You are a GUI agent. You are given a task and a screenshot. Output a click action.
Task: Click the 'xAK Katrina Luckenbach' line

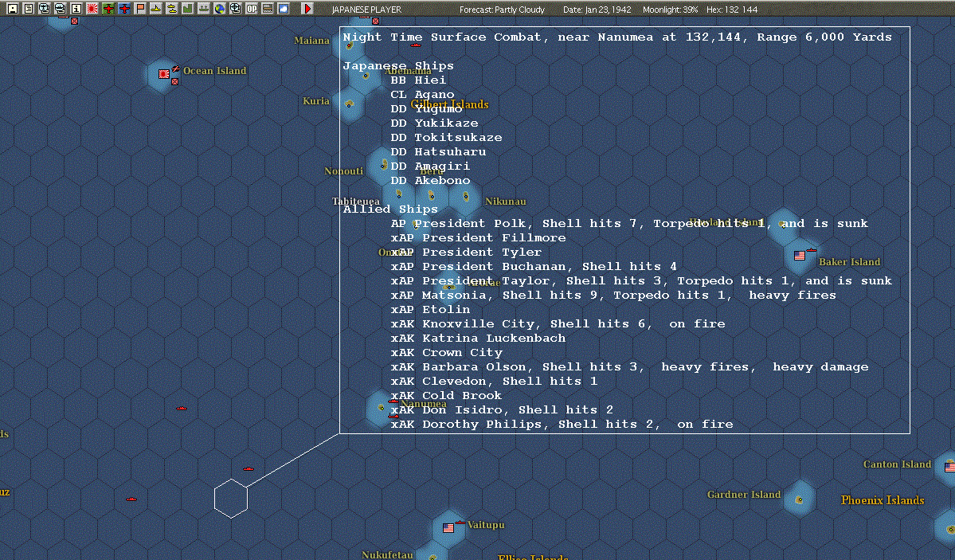coord(478,339)
